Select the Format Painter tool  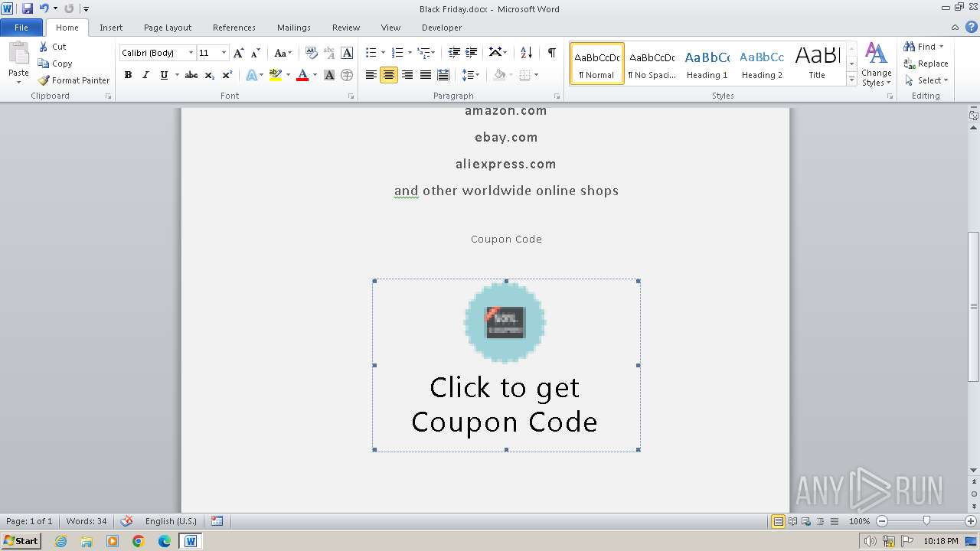coord(73,80)
